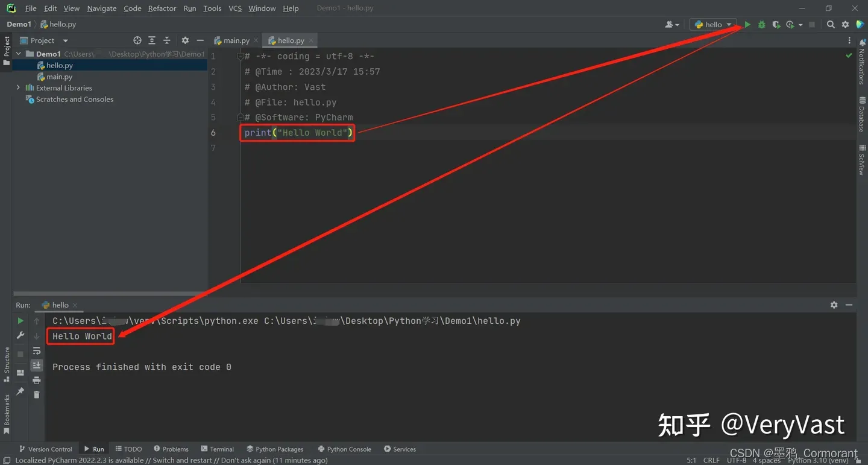This screenshot has width=868, height=465.
Task: Click the cursor position 5:1 indicator
Action: 691,460
